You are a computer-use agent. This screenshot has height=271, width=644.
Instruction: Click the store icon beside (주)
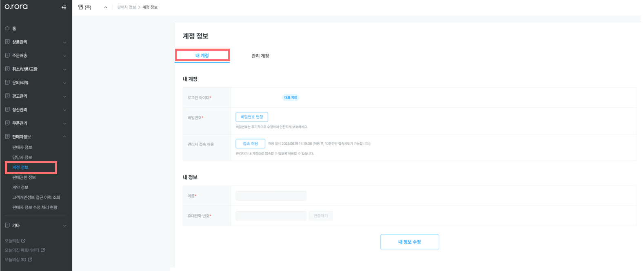tap(80, 7)
